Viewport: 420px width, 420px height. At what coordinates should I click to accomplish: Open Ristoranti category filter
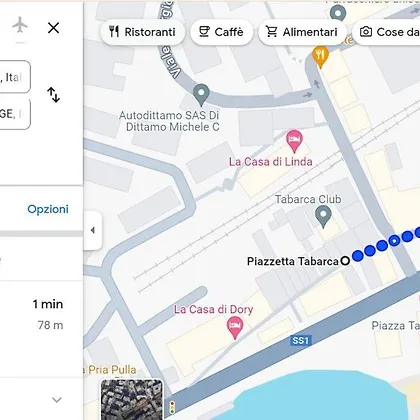[x=143, y=32]
